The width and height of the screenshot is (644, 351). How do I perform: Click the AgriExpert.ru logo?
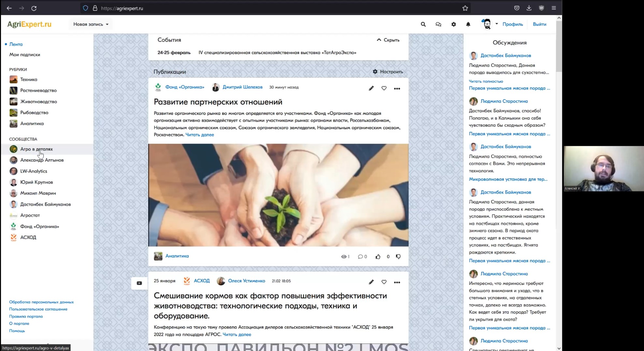(29, 24)
